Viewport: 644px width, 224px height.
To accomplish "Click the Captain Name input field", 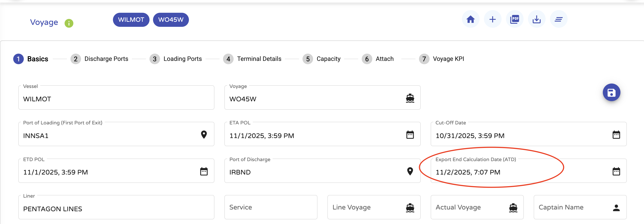I will pos(572,207).
